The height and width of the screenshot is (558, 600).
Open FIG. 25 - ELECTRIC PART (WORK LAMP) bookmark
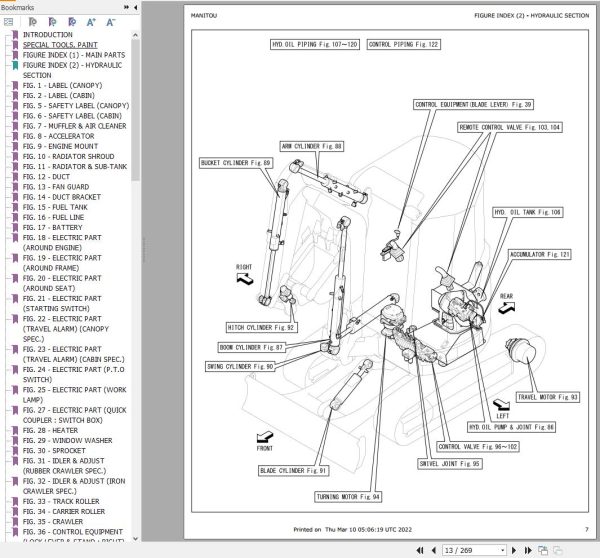click(x=75, y=395)
